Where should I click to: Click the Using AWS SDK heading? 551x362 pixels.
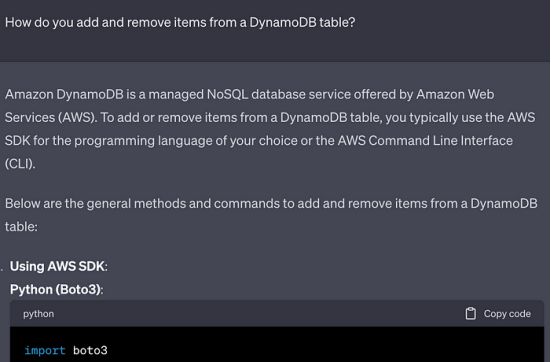point(59,266)
